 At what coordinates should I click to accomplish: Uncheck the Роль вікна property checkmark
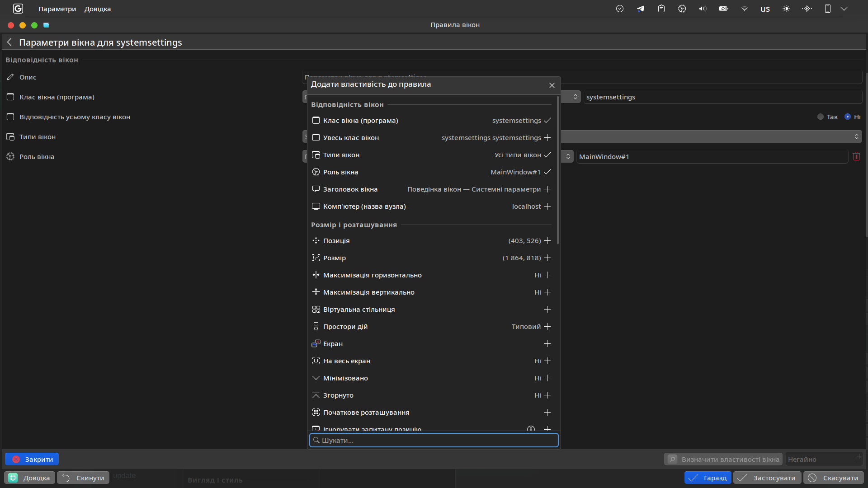pyautogui.click(x=547, y=172)
